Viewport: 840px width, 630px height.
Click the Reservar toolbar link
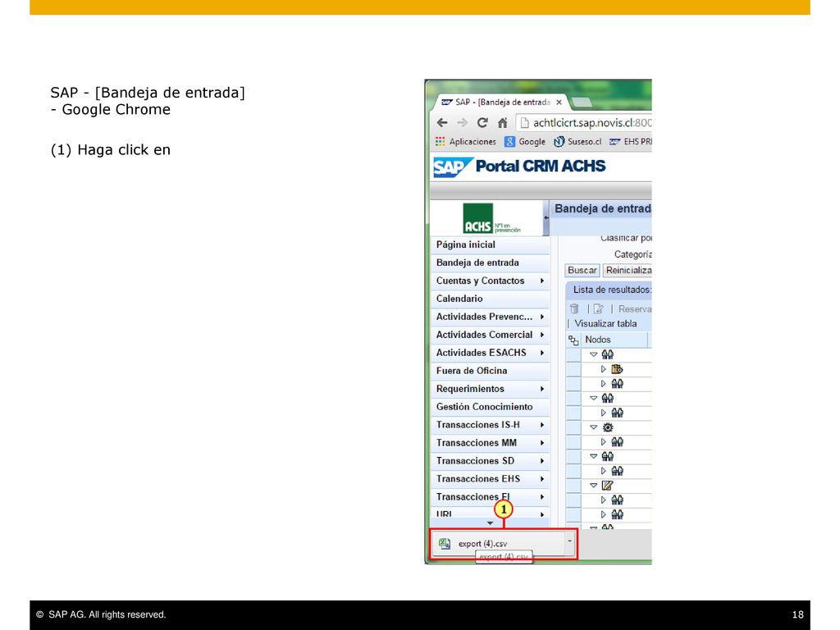tap(635, 309)
